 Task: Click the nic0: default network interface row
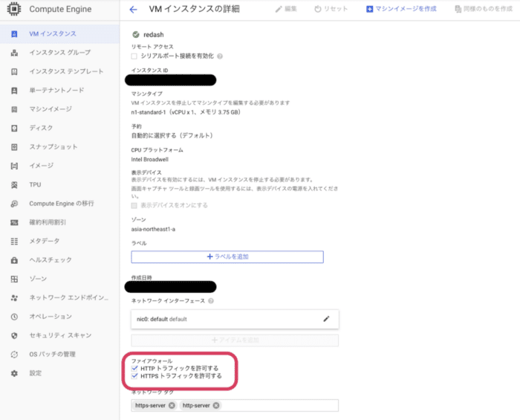[235, 319]
